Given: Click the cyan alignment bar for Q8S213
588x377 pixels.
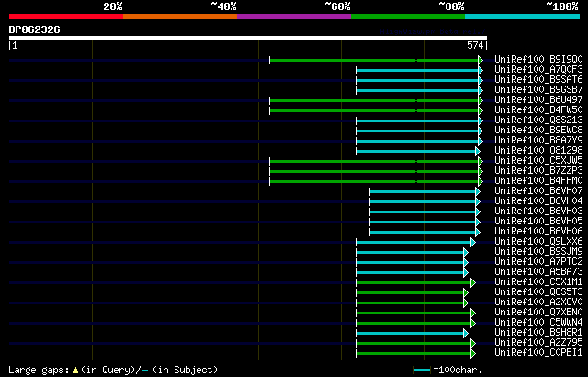Looking at the screenshot, I should point(418,120).
